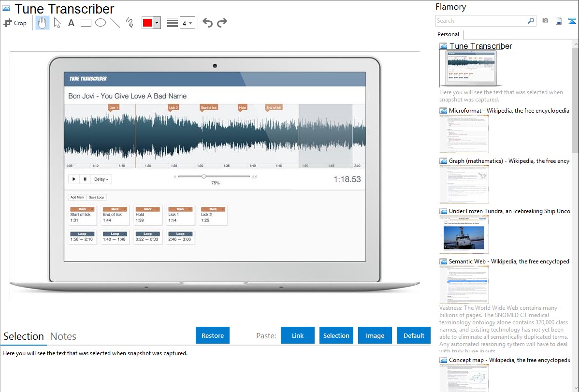Open the Concept map snapshot thumbnail
The width and height of the screenshot is (579, 392).
click(464, 378)
